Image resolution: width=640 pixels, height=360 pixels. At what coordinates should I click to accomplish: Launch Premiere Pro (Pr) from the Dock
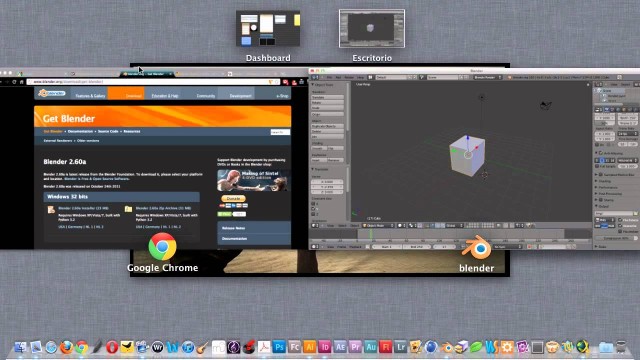[x=355, y=347]
